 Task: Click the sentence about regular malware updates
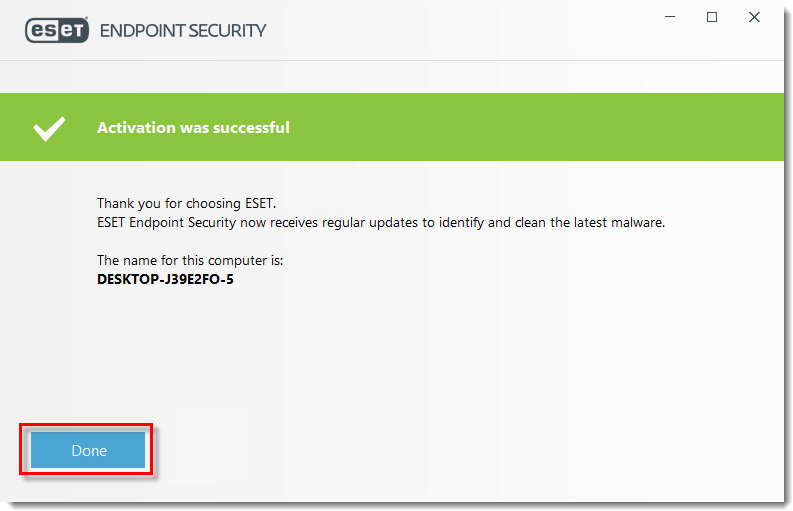click(x=381, y=223)
